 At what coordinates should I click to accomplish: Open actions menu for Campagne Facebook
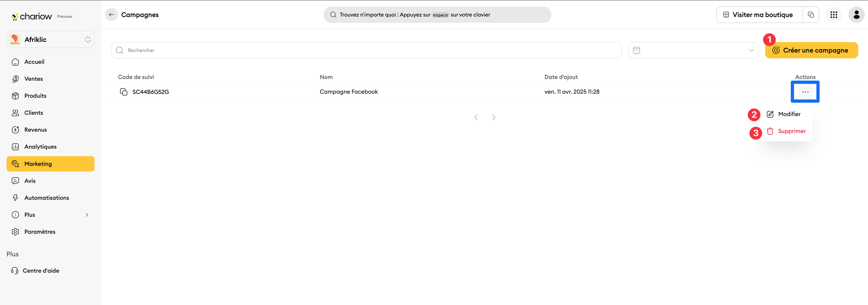click(805, 92)
